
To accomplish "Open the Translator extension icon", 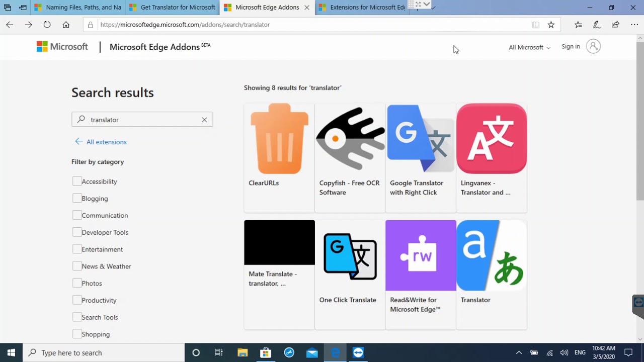I will (492, 255).
